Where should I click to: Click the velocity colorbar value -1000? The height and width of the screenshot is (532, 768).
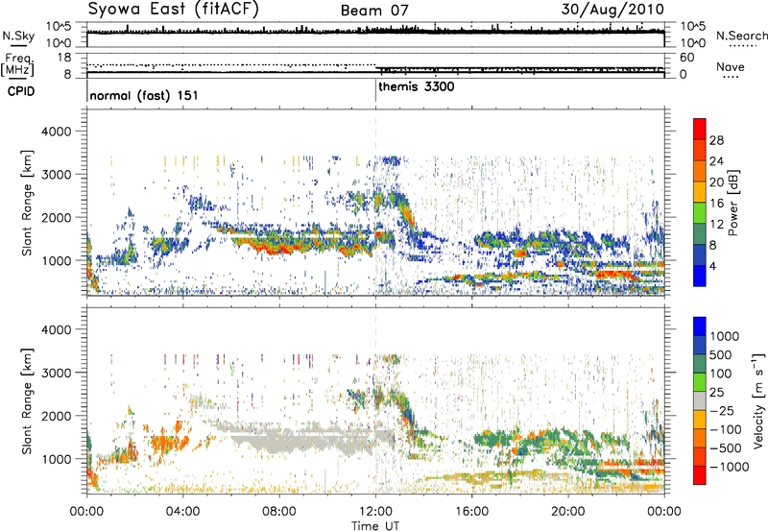pyautogui.click(x=730, y=467)
